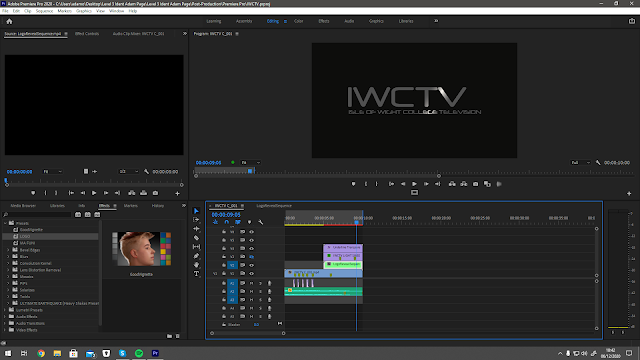The height and width of the screenshot is (360, 640).
Task: Open the Window menu
Action: pyautogui.click(x=116, y=11)
